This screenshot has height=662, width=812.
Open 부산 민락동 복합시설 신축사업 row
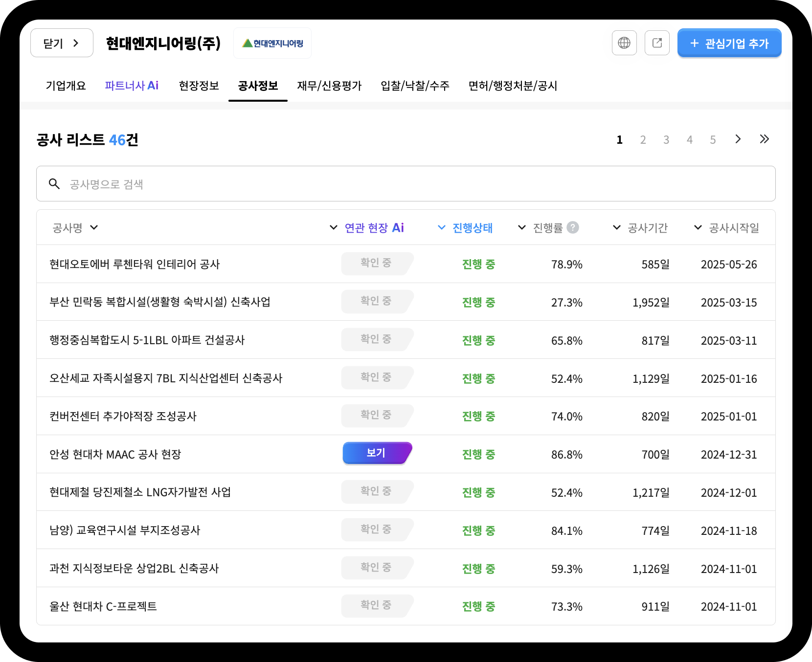(x=406, y=302)
